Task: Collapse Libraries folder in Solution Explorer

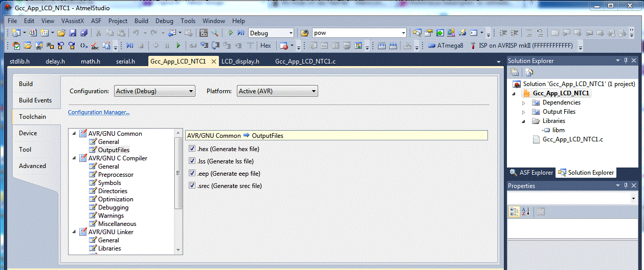Action: point(523,121)
